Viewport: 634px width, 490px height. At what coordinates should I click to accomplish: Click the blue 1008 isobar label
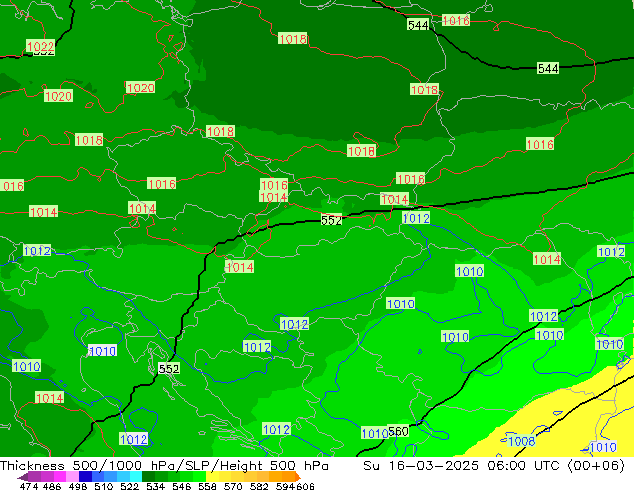tap(522, 441)
